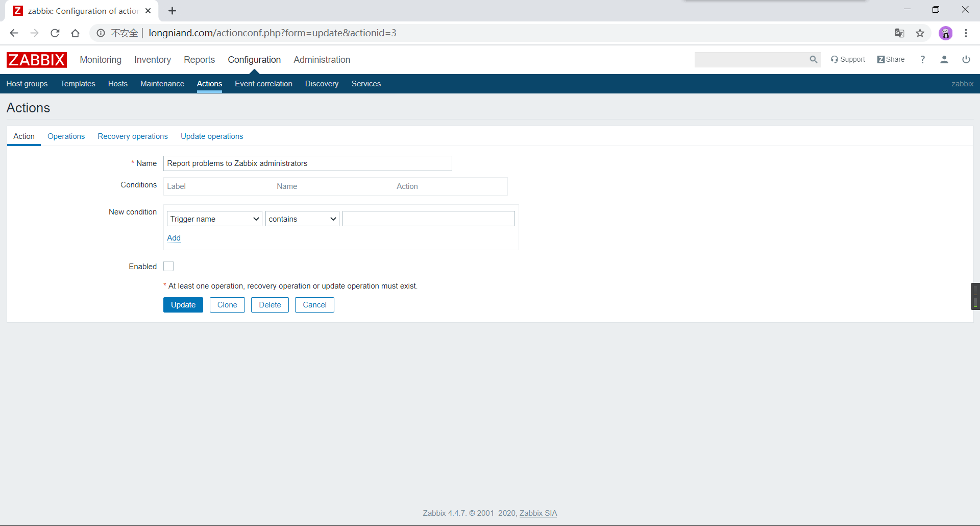Viewport: 980px width, 526px height.
Task: Add the new condition
Action: click(x=174, y=238)
